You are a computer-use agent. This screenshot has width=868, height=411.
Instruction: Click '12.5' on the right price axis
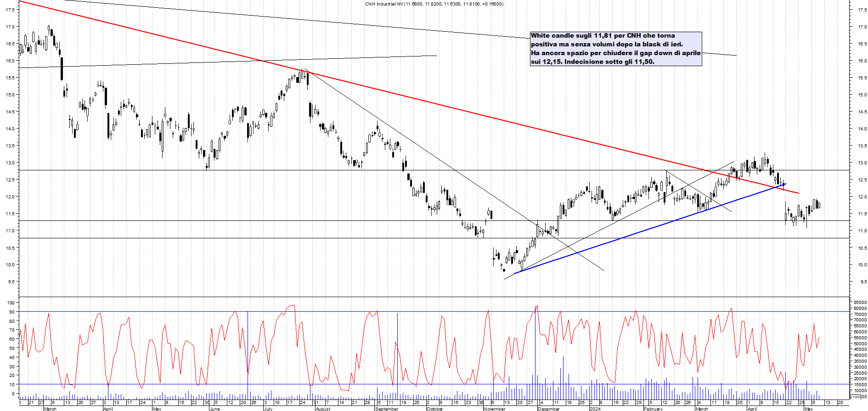coord(862,180)
